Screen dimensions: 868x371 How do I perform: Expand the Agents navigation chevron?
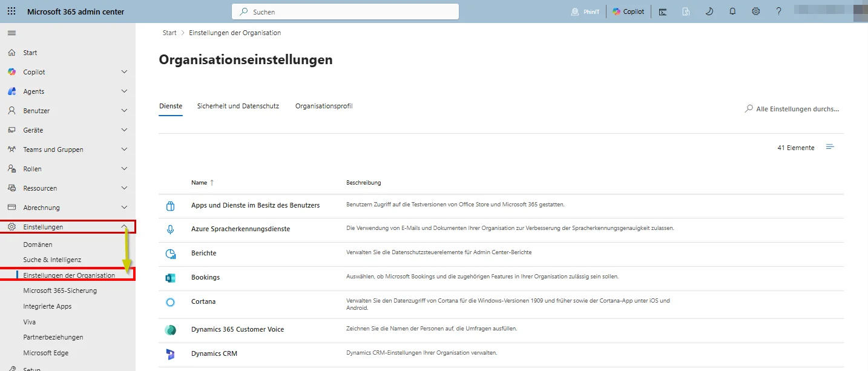[x=124, y=91]
